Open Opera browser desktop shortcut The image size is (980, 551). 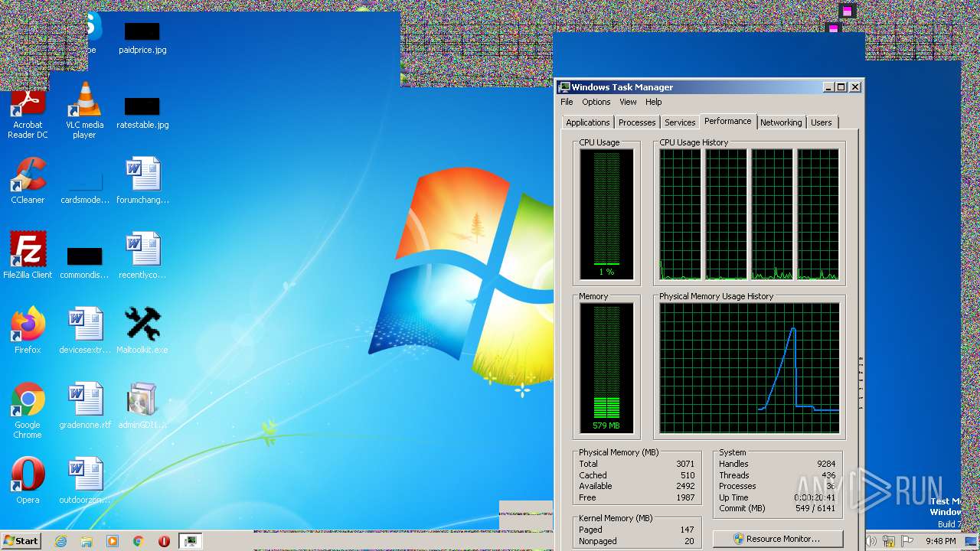coord(28,481)
